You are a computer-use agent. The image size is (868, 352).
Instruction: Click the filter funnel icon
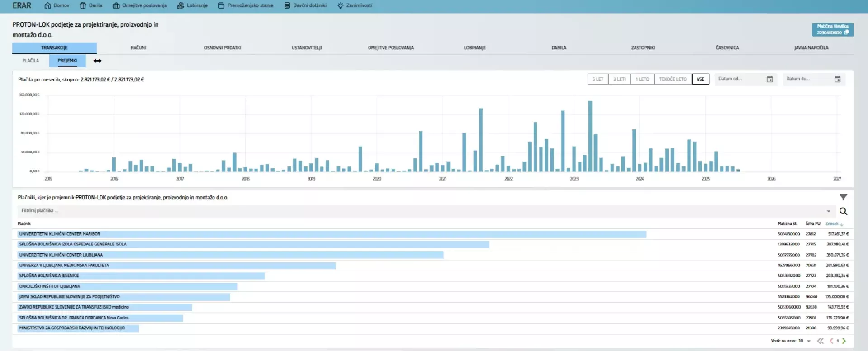click(843, 197)
